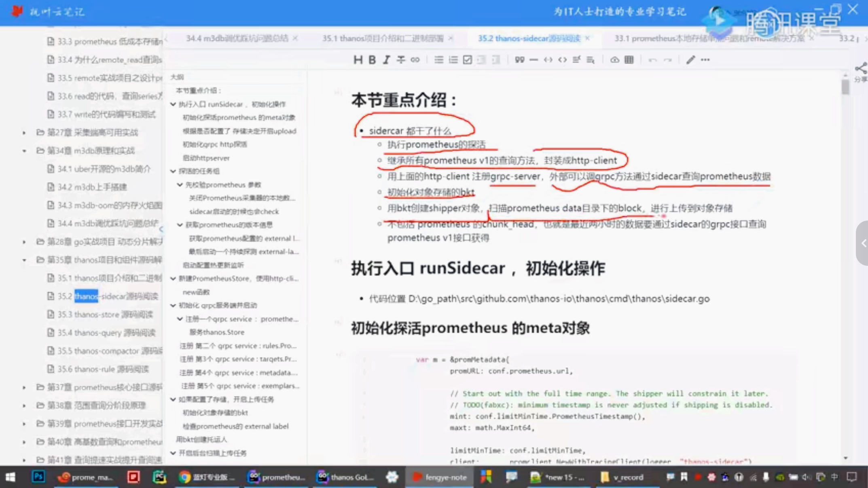Collapse 第35章 thanos项目和组件 folder
The height and width of the screenshot is (488, 868).
coord(24,260)
